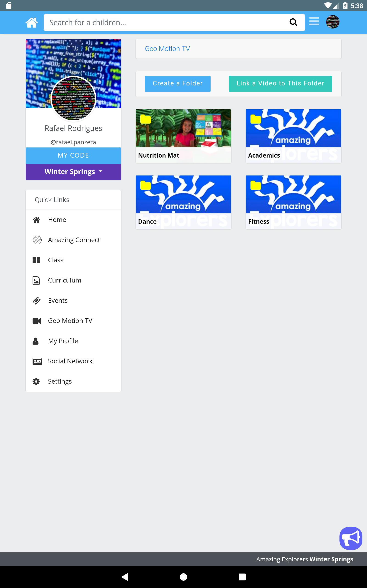The image size is (367, 588).
Task: Click the Create a Folder button
Action: [178, 84]
